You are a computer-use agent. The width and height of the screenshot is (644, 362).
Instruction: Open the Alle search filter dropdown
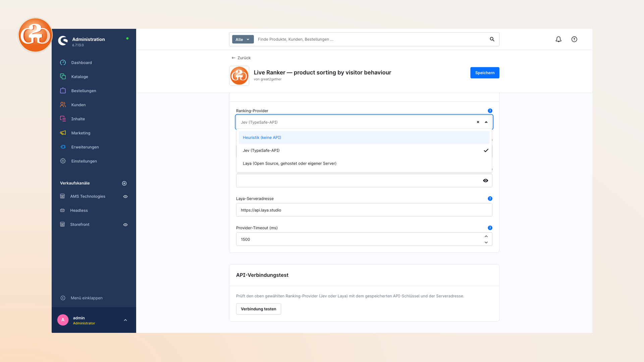[x=243, y=40]
